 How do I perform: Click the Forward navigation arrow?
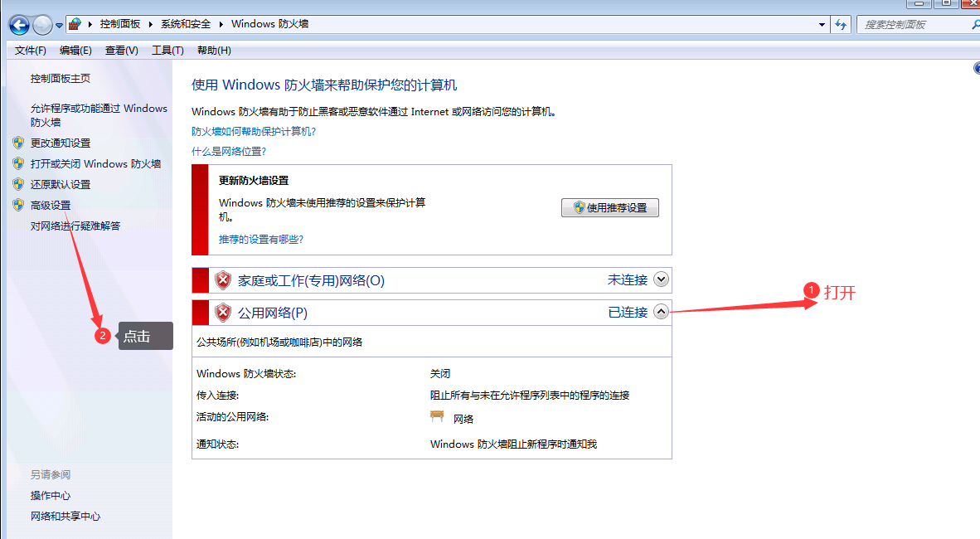(x=42, y=25)
